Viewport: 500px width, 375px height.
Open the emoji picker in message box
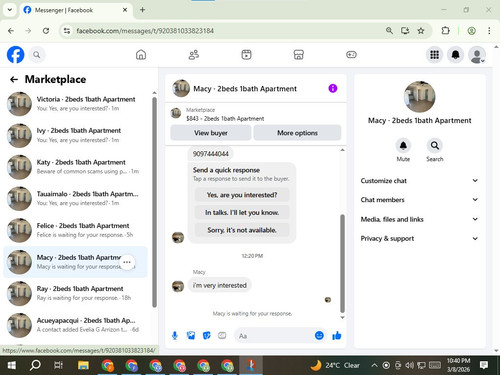tap(319, 336)
